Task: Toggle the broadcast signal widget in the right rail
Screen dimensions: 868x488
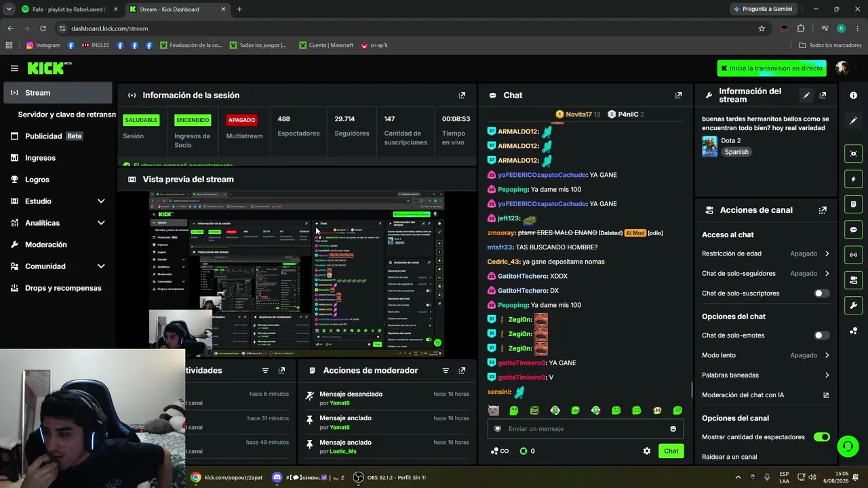Action: tap(853, 255)
